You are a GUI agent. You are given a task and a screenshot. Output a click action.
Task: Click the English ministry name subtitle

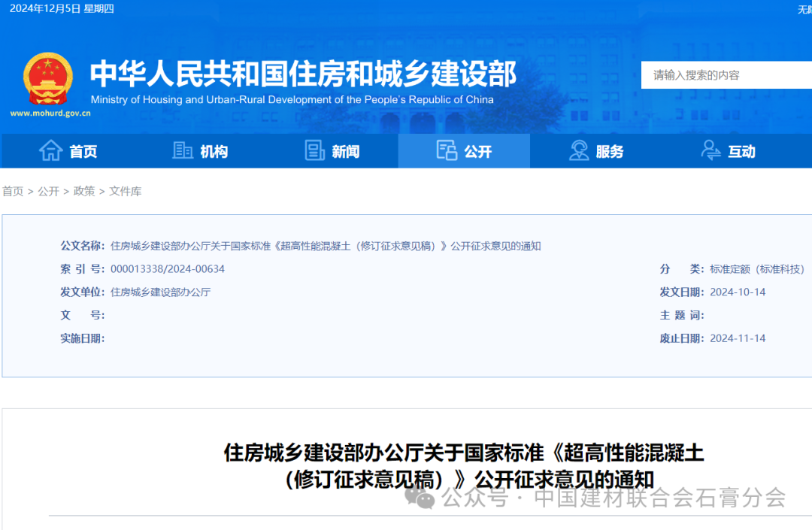pos(292,99)
